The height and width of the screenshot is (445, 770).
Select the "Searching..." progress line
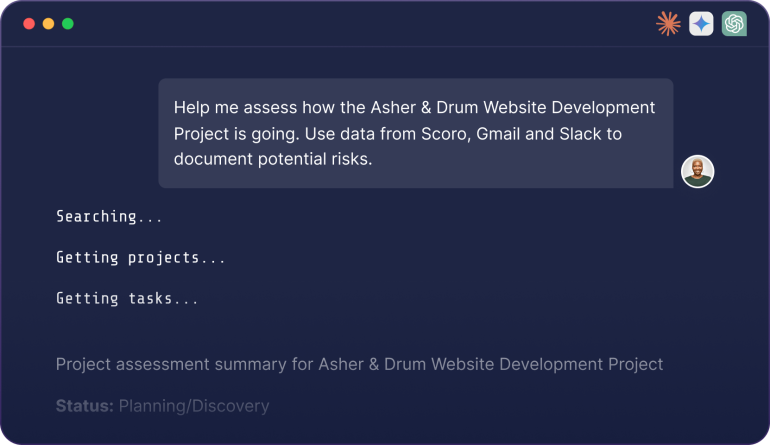point(109,216)
